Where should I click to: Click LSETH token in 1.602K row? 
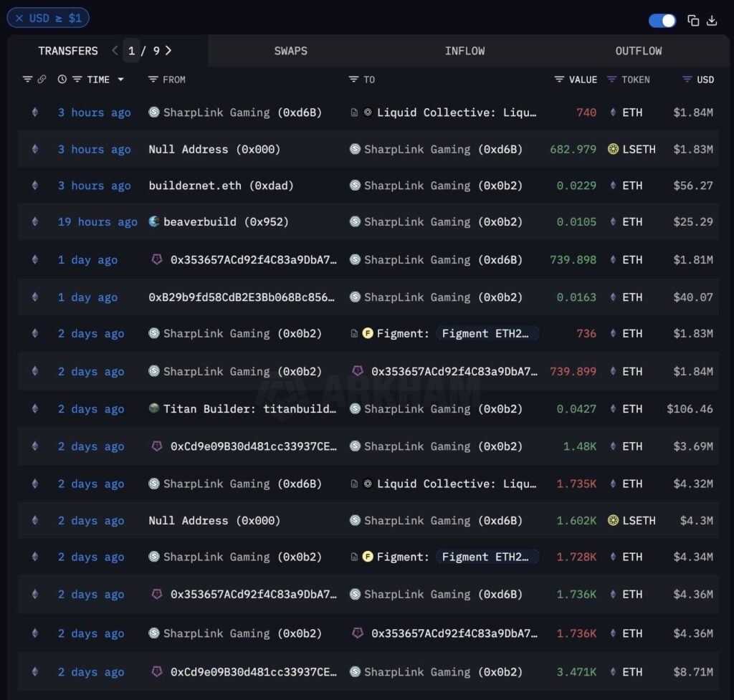click(639, 520)
